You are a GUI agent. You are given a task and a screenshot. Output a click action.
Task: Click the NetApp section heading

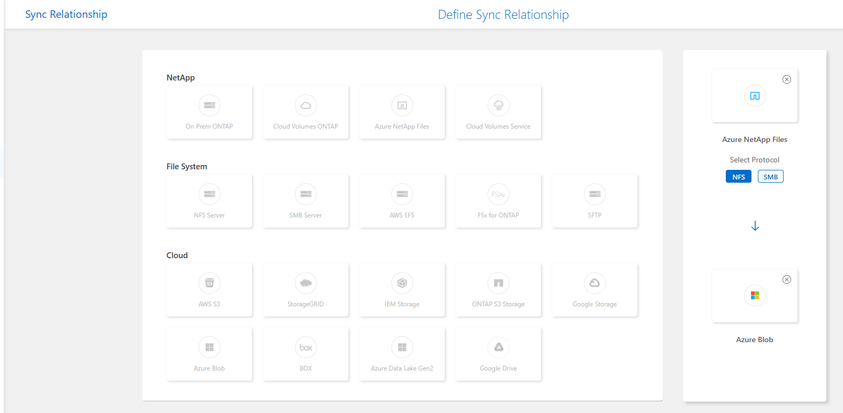point(181,77)
